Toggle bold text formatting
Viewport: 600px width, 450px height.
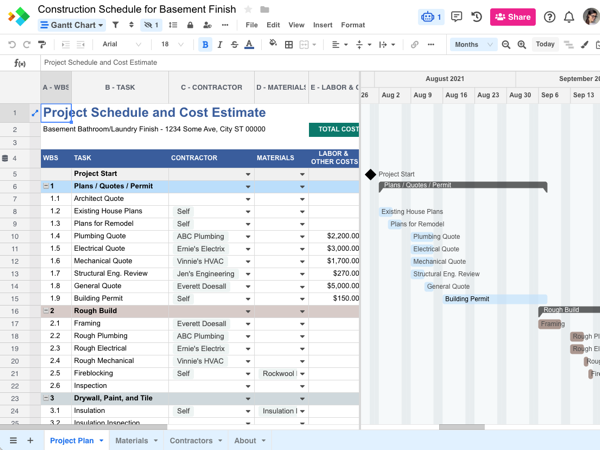[205, 45]
